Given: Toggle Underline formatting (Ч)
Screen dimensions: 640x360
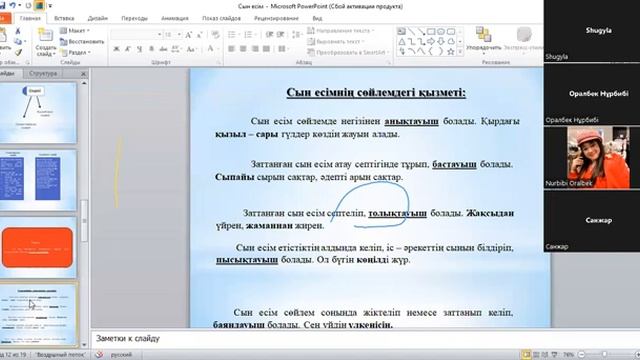Looking at the screenshot, I should click(x=140, y=49).
